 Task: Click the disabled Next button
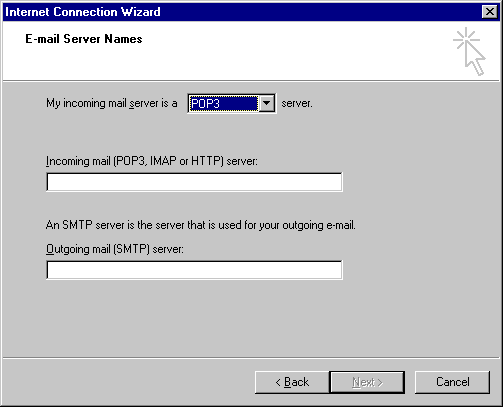(x=367, y=382)
